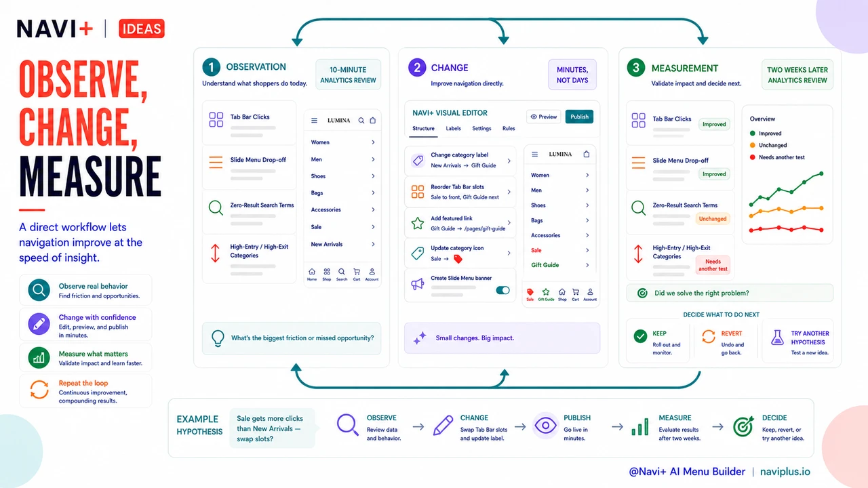Tap the search icon in Lumina phone header

point(361,121)
